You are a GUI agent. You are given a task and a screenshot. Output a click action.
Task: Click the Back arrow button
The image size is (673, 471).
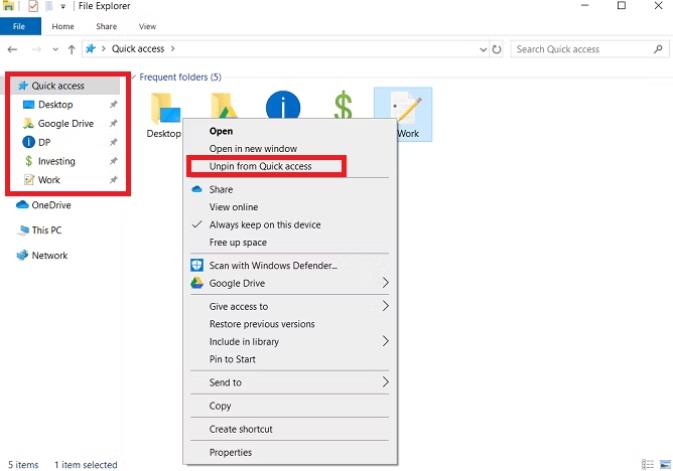pos(12,49)
